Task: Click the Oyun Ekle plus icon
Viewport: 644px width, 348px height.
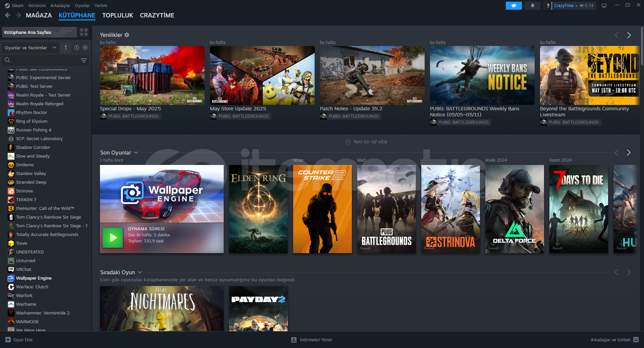Action: click(x=8, y=340)
